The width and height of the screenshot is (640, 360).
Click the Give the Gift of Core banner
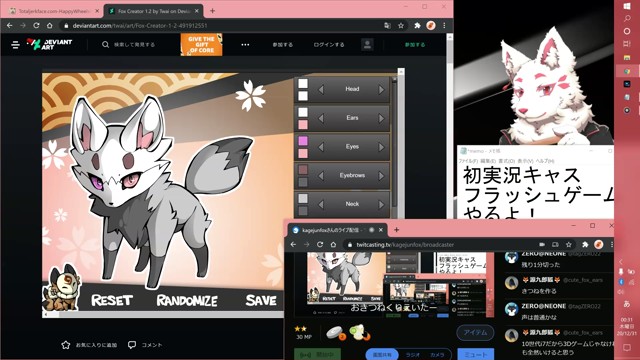coord(202,44)
